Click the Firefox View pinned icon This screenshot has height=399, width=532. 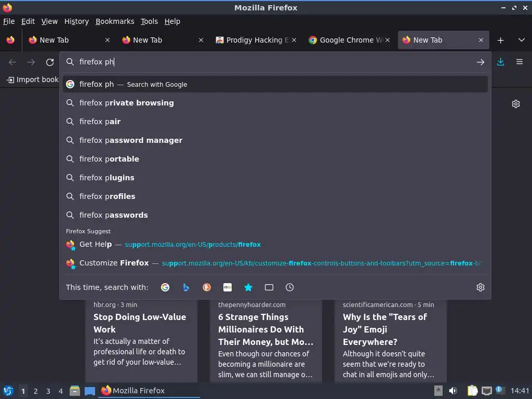(10, 40)
